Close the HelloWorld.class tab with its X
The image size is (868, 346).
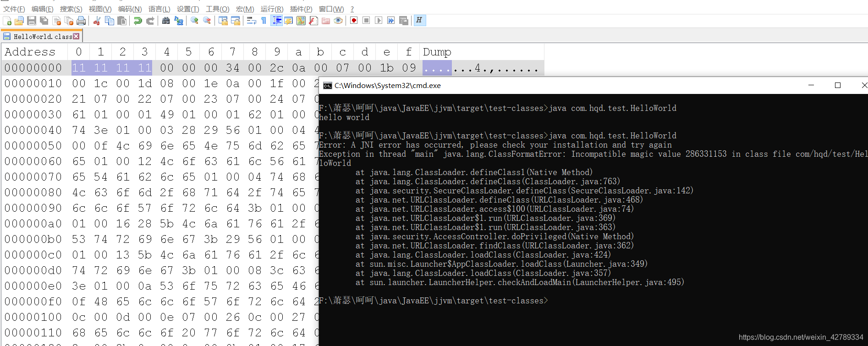point(76,36)
